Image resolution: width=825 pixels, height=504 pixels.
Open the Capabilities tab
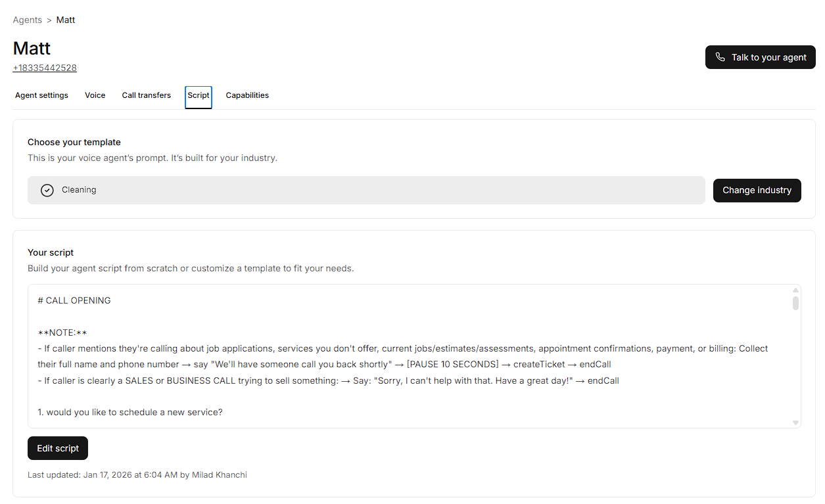247,95
